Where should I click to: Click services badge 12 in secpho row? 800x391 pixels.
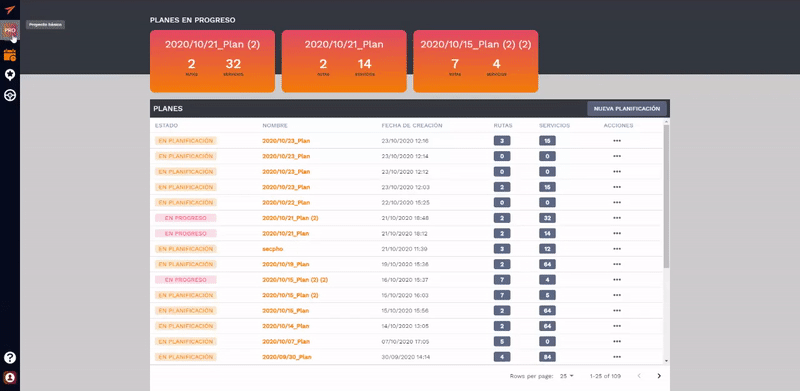point(547,249)
